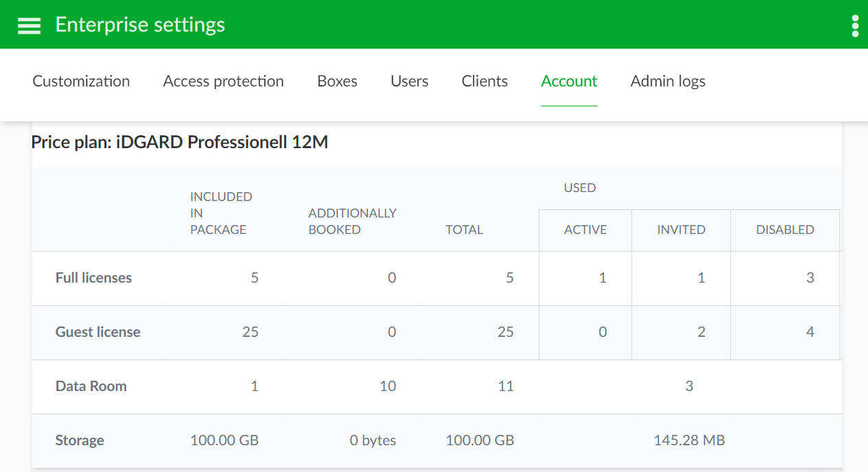Click Storage additionally booked 0 bytes
This screenshot has height=472, width=868.
pyautogui.click(x=373, y=440)
